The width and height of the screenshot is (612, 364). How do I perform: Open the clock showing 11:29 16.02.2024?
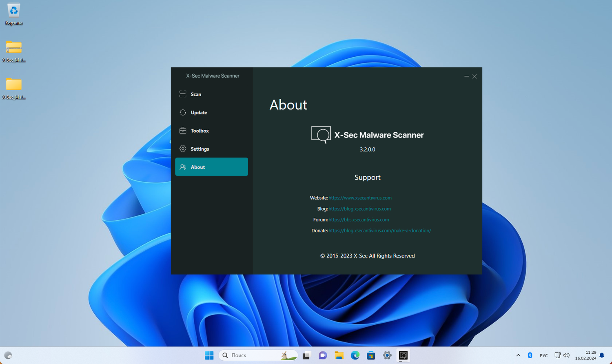point(586,355)
